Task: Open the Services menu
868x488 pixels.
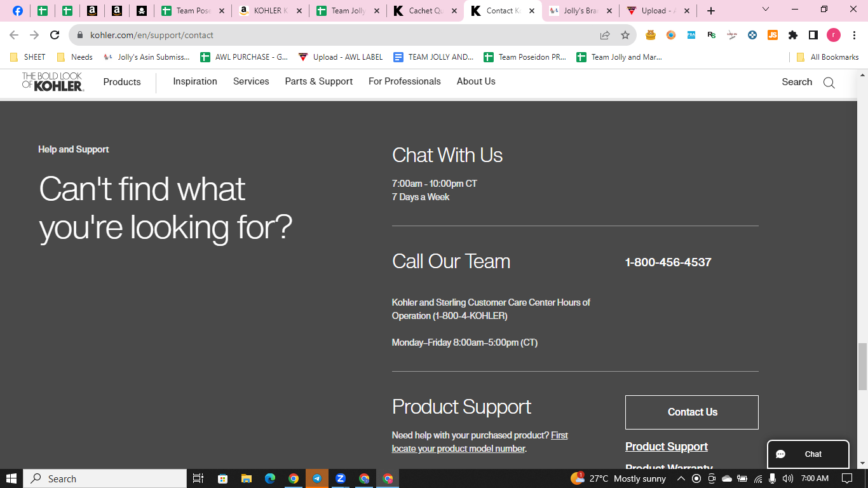Action: coord(251,81)
